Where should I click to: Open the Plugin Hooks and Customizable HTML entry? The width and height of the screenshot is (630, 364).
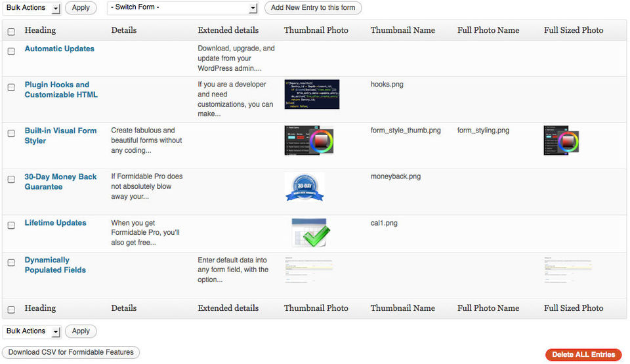tap(61, 90)
